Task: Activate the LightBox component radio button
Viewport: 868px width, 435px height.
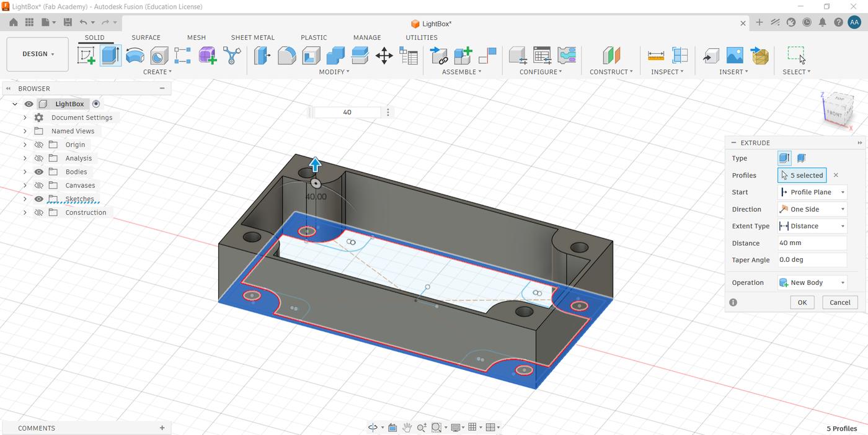Action: (96, 104)
